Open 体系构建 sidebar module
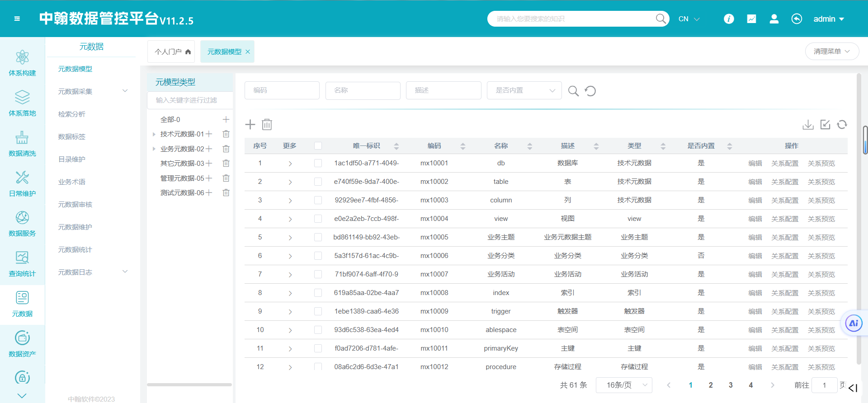This screenshot has width=868, height=403. point(22,63)
